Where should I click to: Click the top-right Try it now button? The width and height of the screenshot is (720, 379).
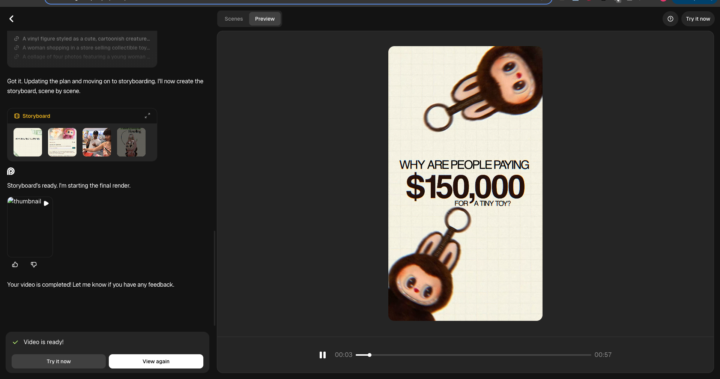click(698, 19)
